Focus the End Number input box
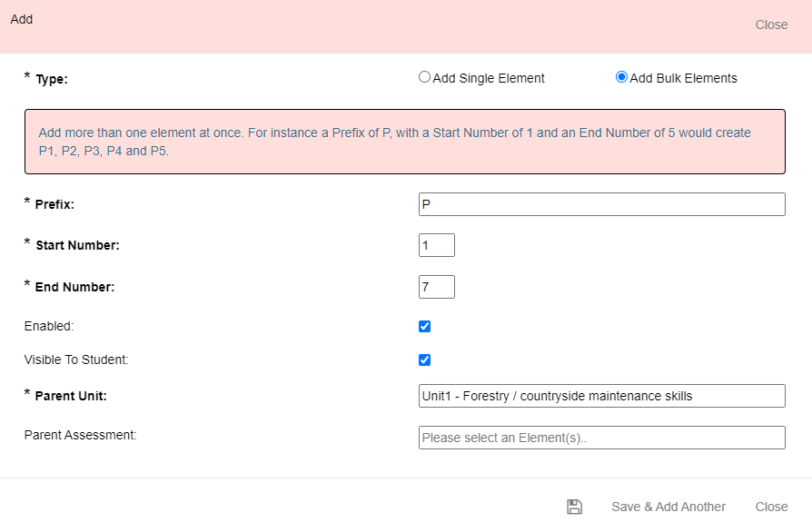812x532 pixels. (x=437, y=287)
